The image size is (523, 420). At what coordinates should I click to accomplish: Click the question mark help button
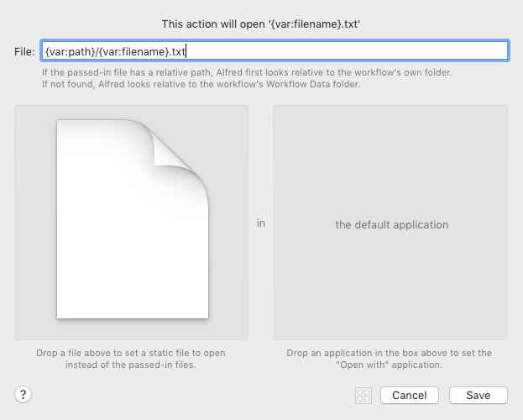[x=23, y=395]
